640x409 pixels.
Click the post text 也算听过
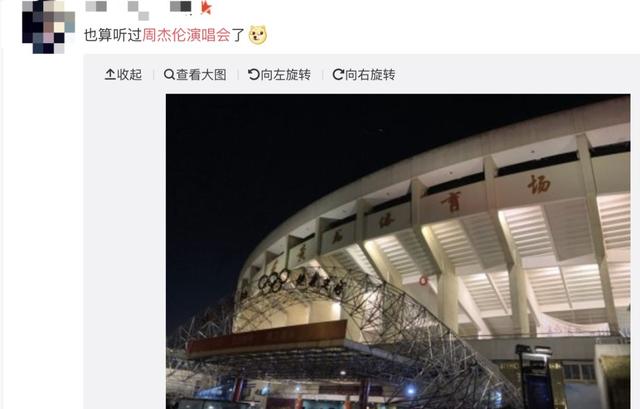[113, 35]
